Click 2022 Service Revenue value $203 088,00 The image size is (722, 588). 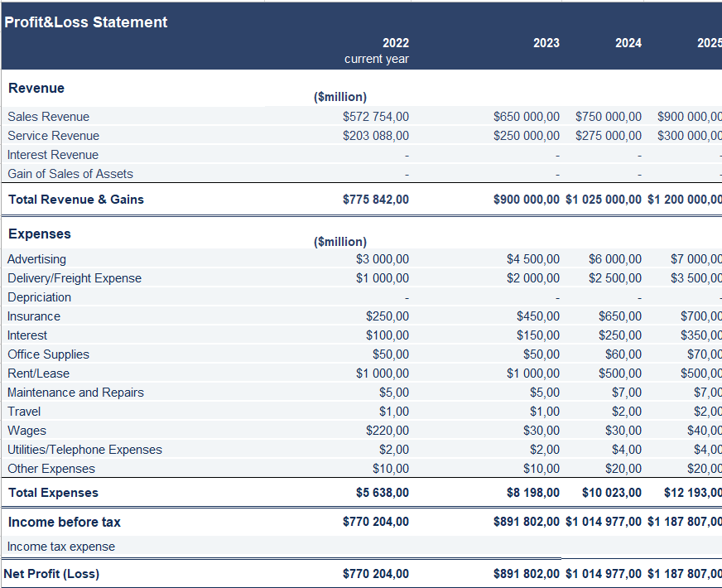(376, 136)
